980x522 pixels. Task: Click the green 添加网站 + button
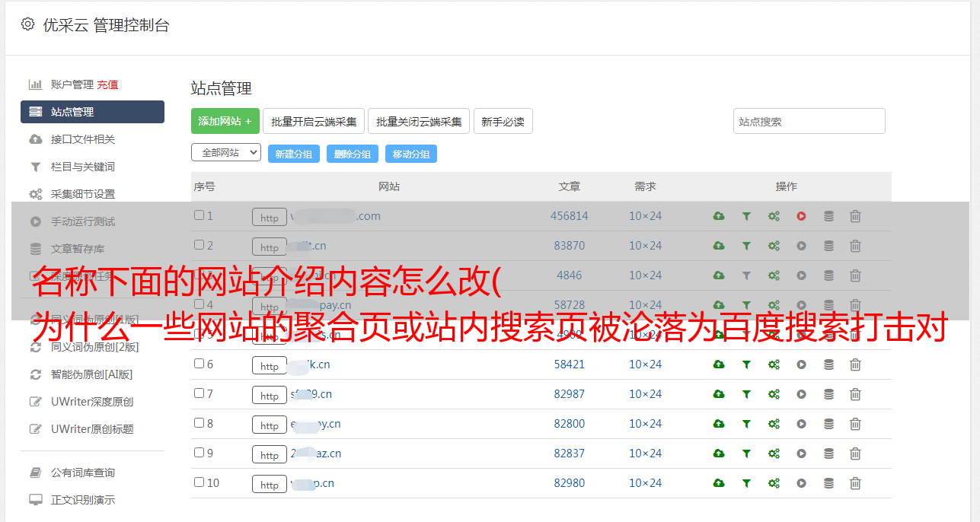(225, 121)
